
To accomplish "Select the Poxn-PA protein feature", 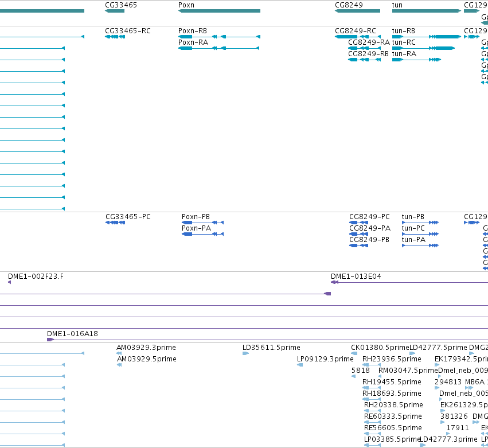I will (x=202, y=234).
